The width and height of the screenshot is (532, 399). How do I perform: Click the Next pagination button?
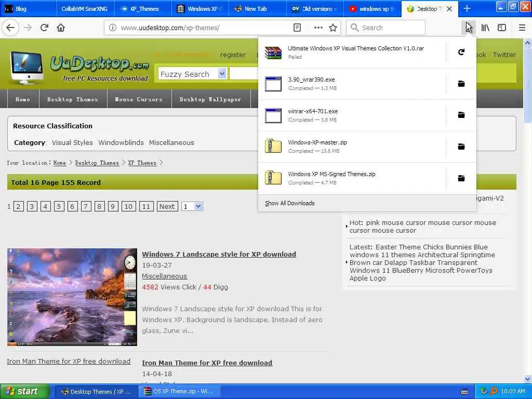click(167, 206)
